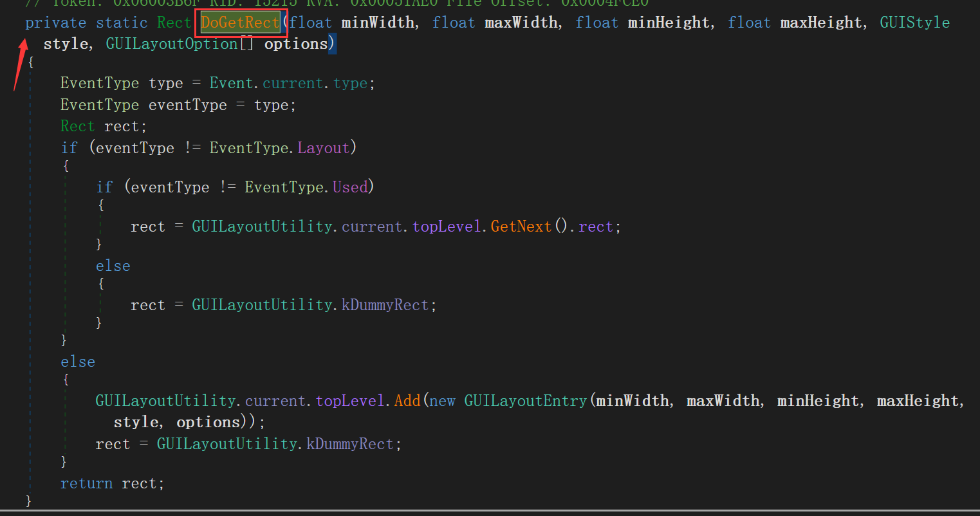Click the DoGetRect method name
Screen dimensions: 980x516
pyautogui.click(x=240, y=23)
